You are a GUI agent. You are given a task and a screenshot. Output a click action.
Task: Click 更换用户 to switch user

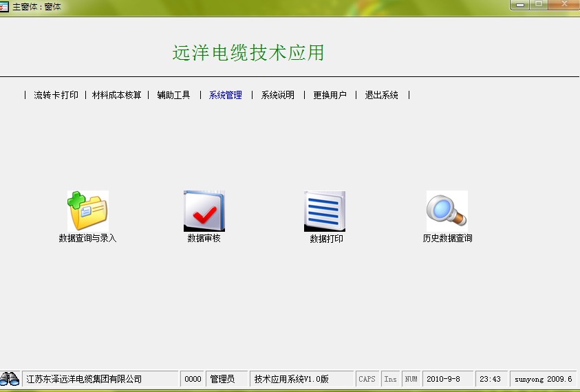(330, 96)
